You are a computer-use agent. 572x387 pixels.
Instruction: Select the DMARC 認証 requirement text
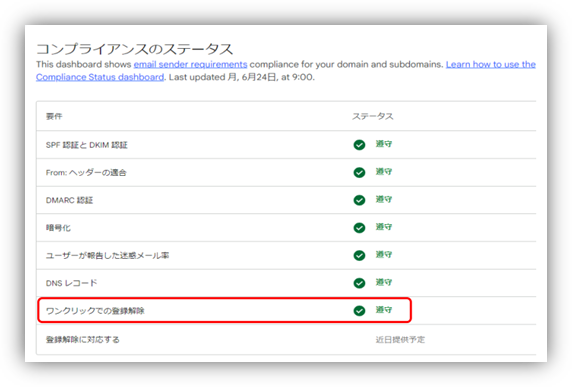pyautogui.click(x=69, y=200)
